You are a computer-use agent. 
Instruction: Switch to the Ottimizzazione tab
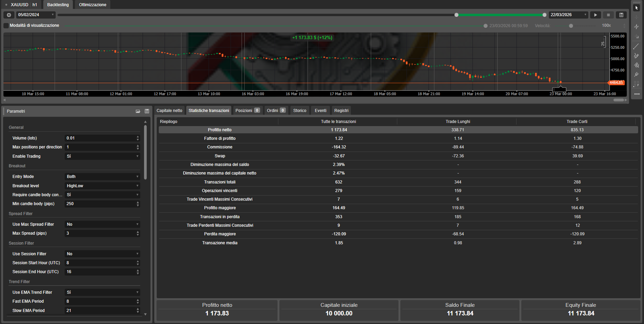[92, 4]
